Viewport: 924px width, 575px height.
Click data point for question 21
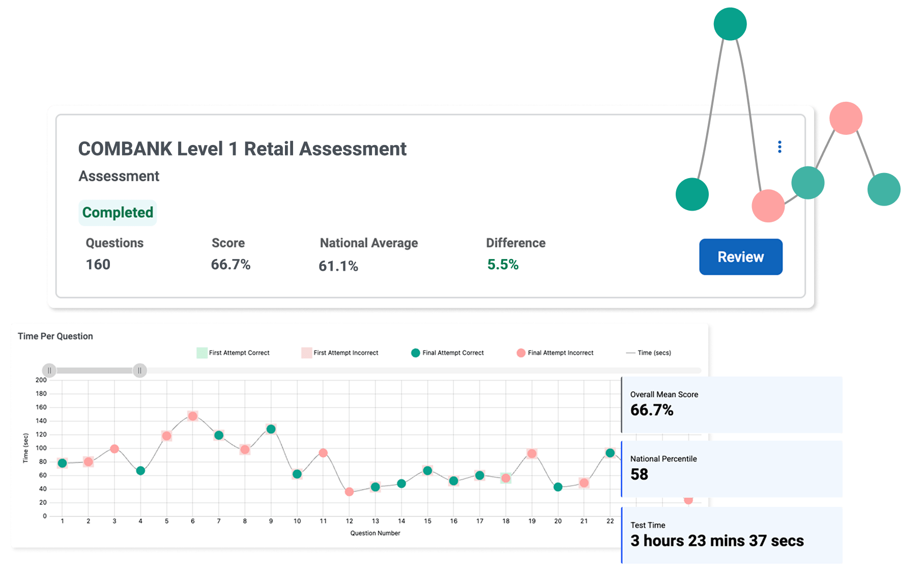[x=584, y=483]
